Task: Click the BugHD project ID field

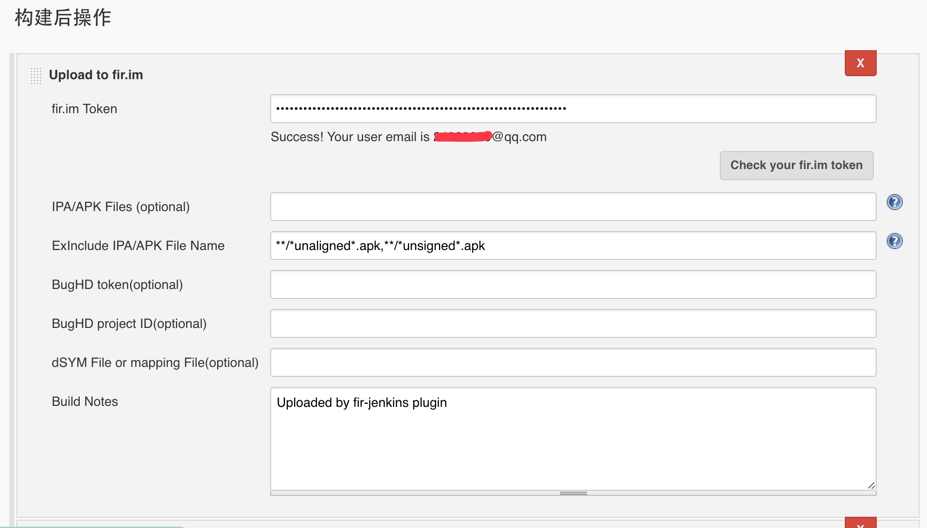Action: coord(573,323)
